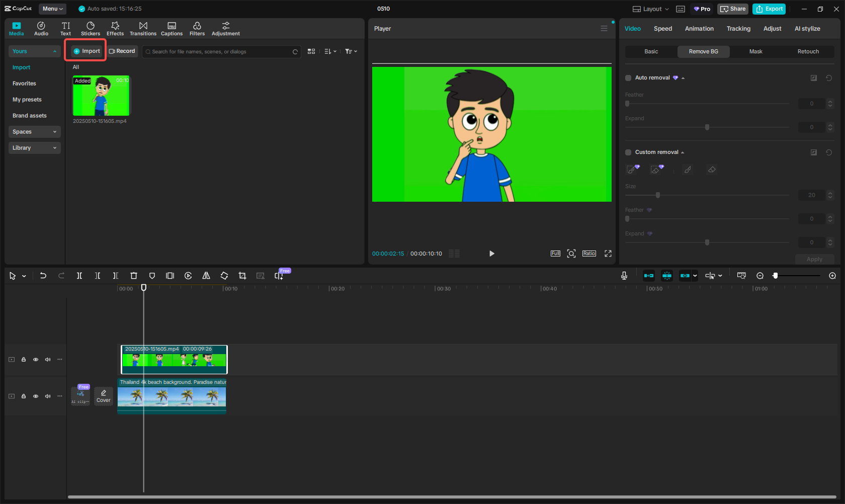
Task: Click the Transitions icon in the top toolbar
Action: point(143,28)
